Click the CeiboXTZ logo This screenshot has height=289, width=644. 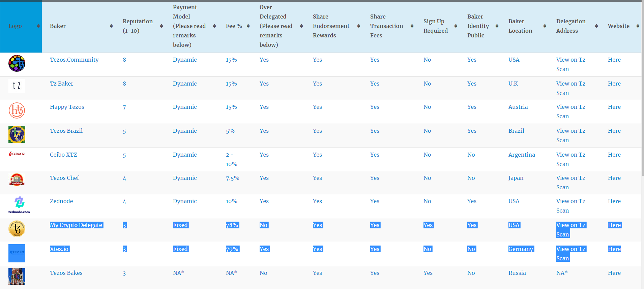tap(17, 154)
